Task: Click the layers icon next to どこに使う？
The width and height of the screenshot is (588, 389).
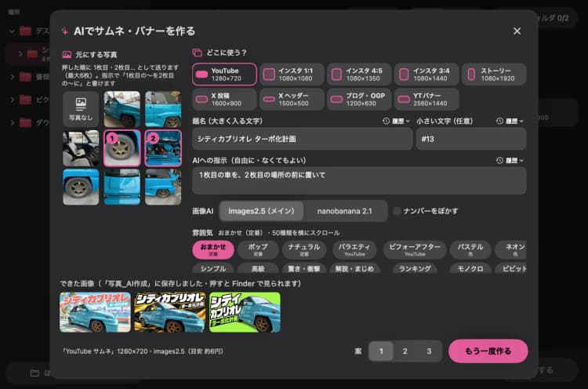Action: click(198, 53)
